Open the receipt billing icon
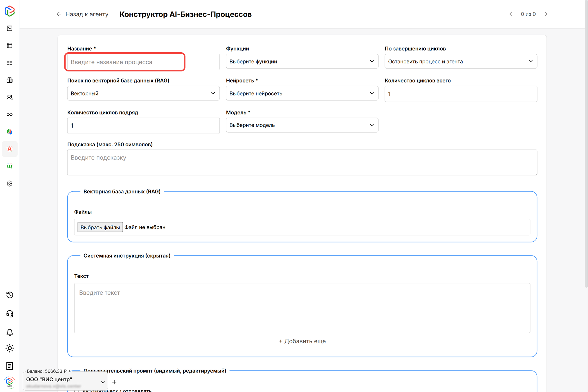Viewport: 588px width, 392px height. point(10,366)
